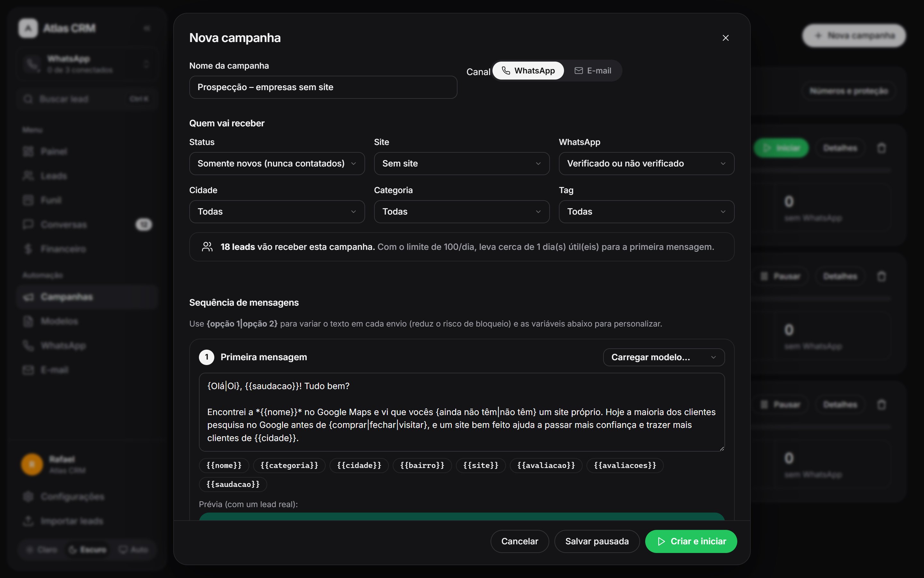Image resolution: width=924 pixels, height=578 pixels.
Task: Click the leads recipients icon
Action: (207, 247)
